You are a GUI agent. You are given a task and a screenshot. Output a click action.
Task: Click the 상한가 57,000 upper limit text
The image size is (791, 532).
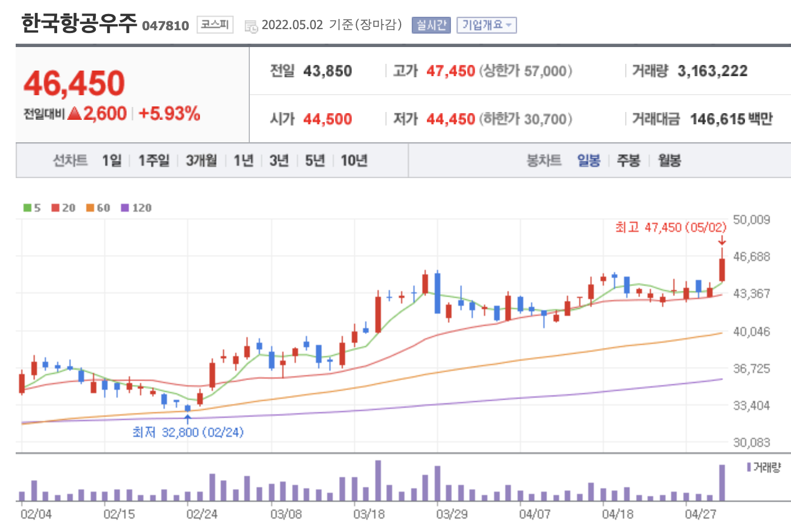tap(525, 71)
